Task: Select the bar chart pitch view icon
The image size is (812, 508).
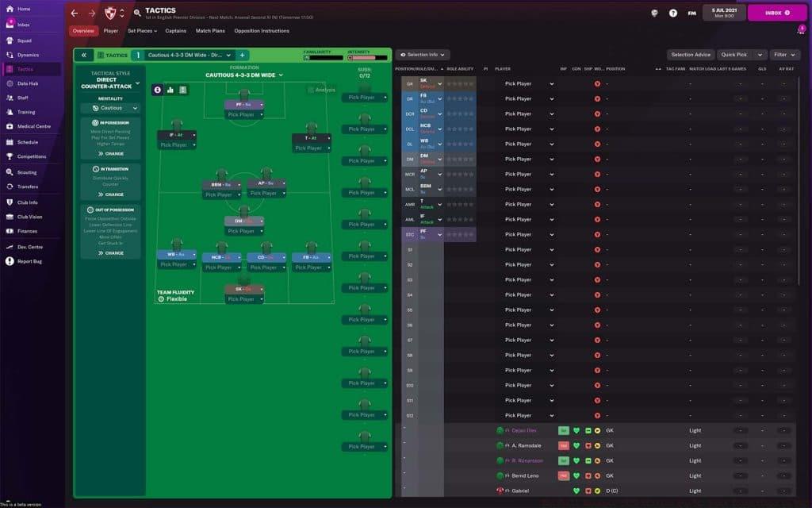Action: [x=170, y=90]
